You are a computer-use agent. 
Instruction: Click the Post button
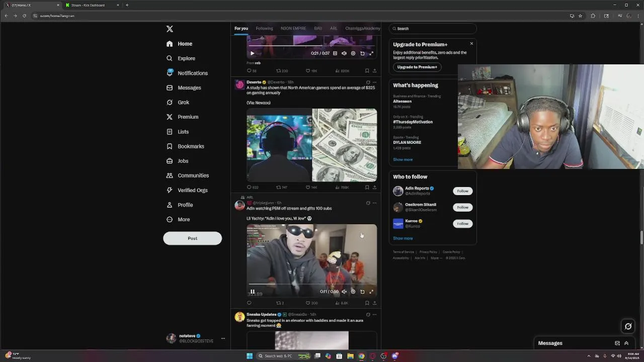point(192,238)
